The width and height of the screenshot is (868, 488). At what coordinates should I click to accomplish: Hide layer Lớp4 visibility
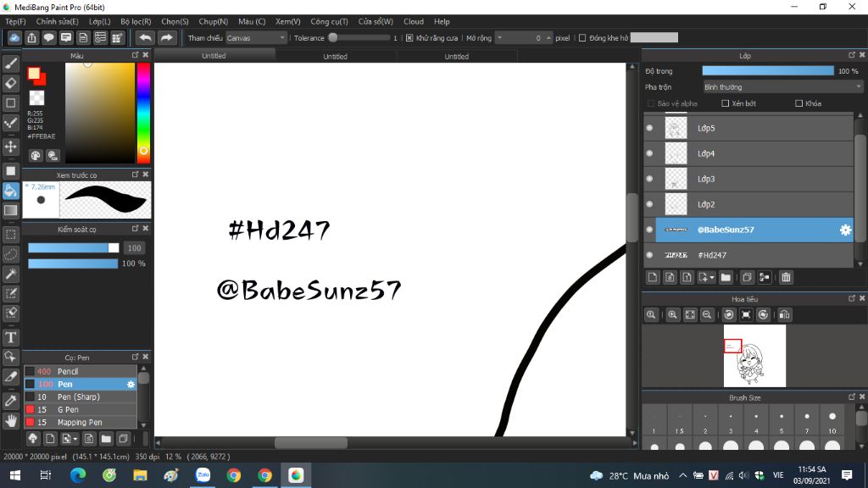click(x=650, y=153)
